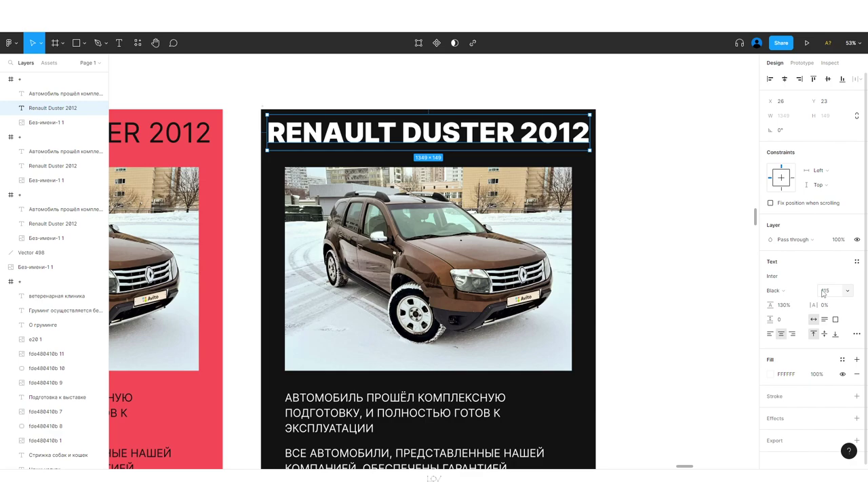Image resolution: width=868 pixels, height=488 pixels.
Task: Select the Pen tool
Action: click(x=98, y=43)
